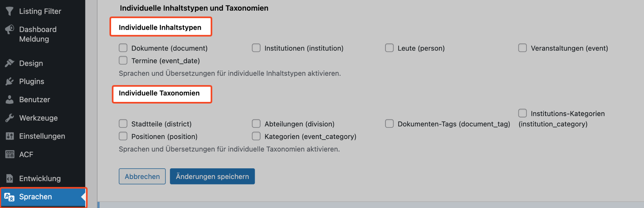Click the Abbrechen button
The width and height of the screenshot is (644, 208).
pyautogui.click(x=142, y=176)
